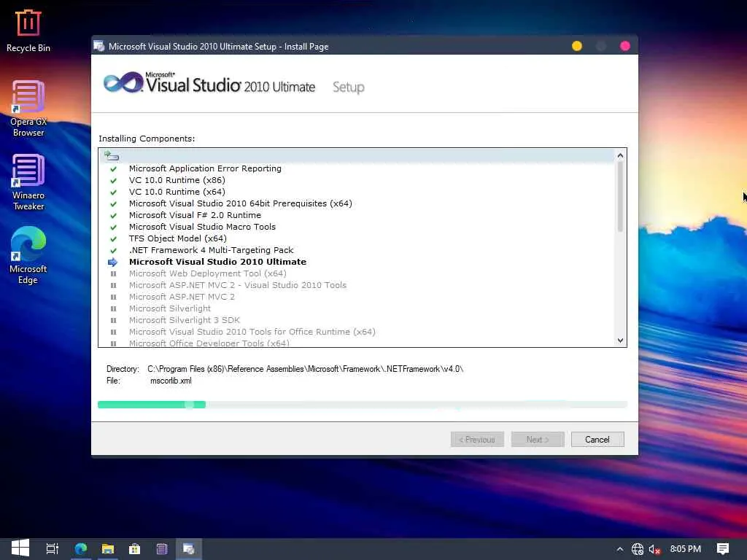
Task: Select VC 10.0 Runtime (x64) entry
Action: [x=177, y=192]
